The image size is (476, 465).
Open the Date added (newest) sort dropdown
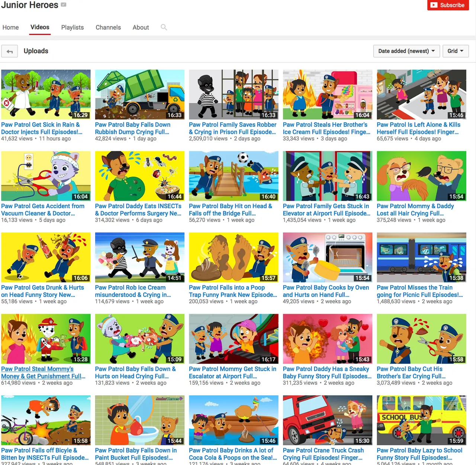coord(406,51)
